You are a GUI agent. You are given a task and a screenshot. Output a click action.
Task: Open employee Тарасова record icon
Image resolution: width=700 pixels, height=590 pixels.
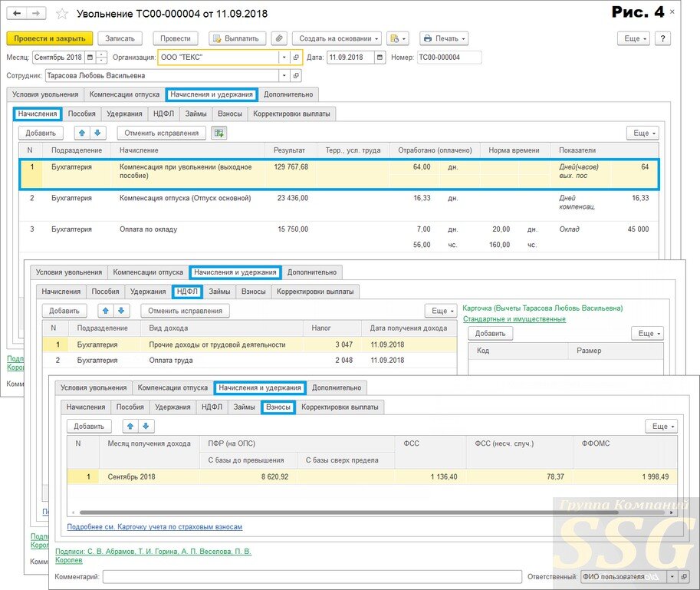[x=296, y=75]
